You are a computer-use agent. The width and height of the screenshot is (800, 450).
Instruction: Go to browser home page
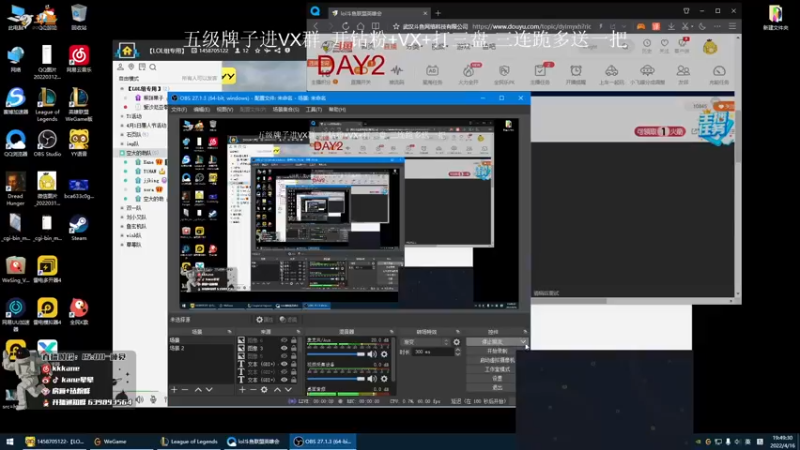pyautogui.click(x=361, y=26)
